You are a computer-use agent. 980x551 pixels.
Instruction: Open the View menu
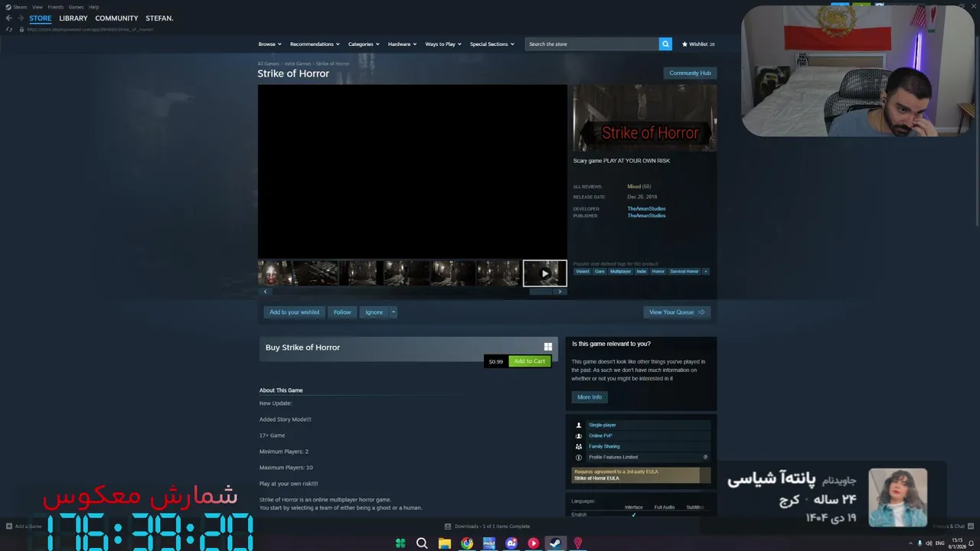tap(37, 7)
